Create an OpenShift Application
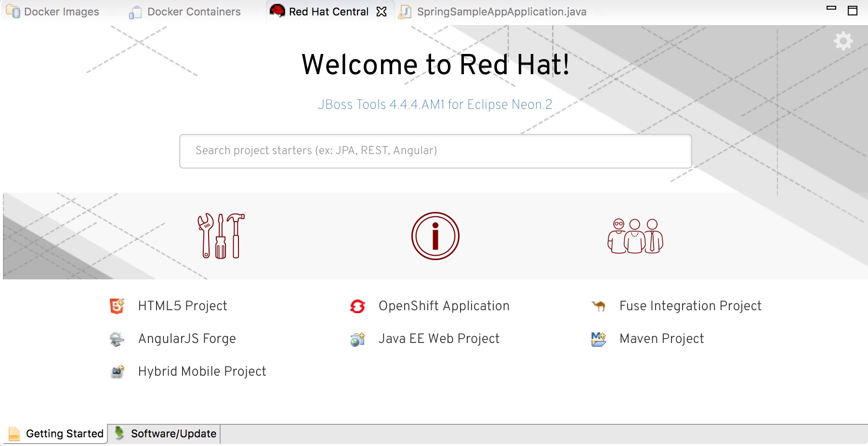The height and width of the screenshot is (446, 868). 444,306
